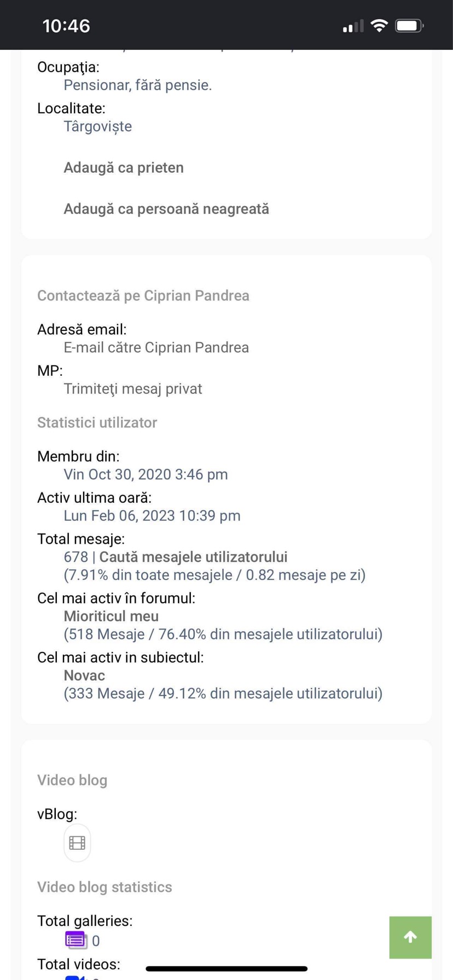Tap the Statistici utilizator heading
Image resolution: width=453 pixels, height=980 pixels.
click(97, 422)
